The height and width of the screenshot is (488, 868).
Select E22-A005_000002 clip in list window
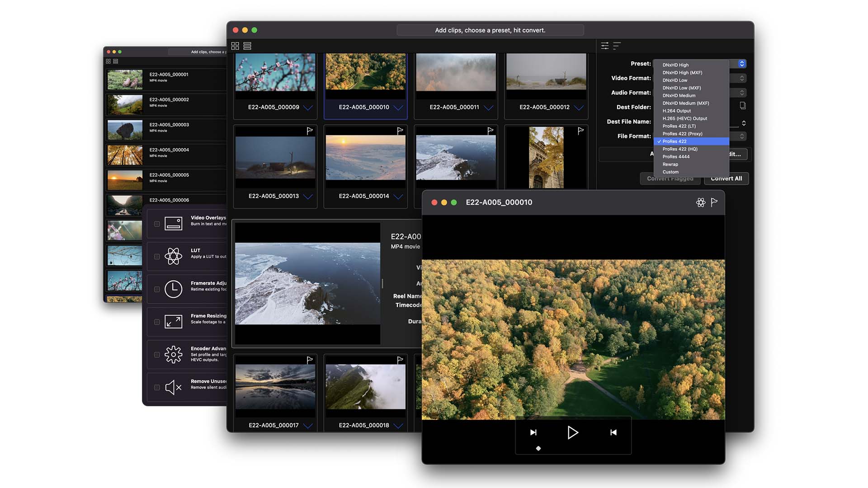point(169,102)
